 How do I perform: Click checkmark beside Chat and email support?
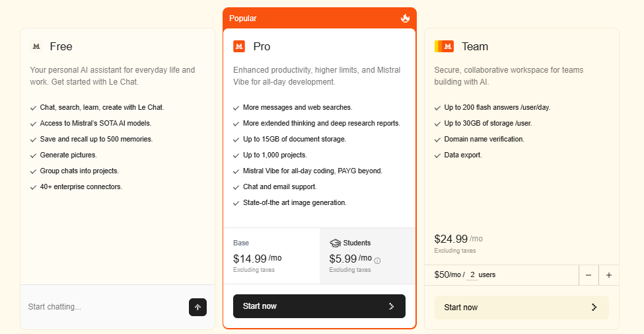(x=236, y=188)
